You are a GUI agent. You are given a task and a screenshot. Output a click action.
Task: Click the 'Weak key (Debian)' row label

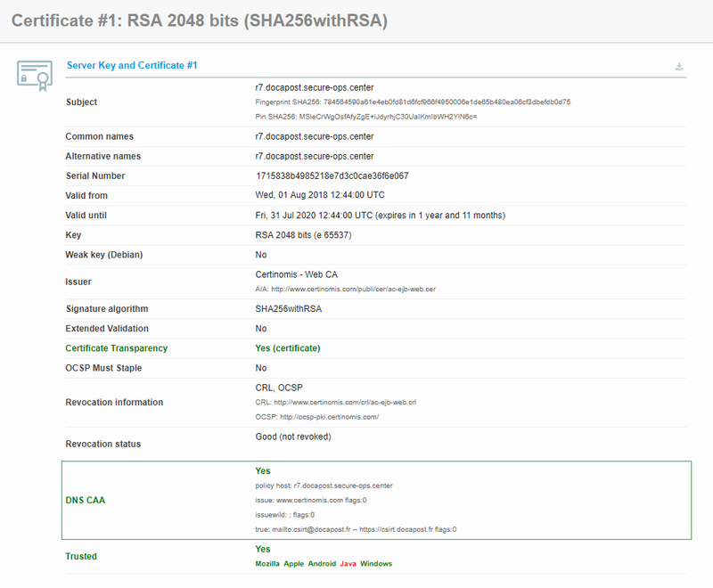click(x=104, y=255)
